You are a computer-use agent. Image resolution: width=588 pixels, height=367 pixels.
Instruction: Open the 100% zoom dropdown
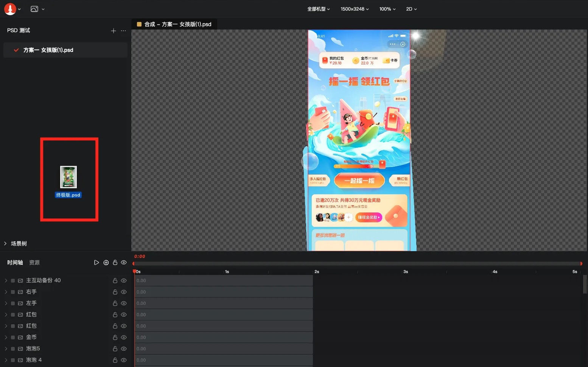[x=387, y=9]
